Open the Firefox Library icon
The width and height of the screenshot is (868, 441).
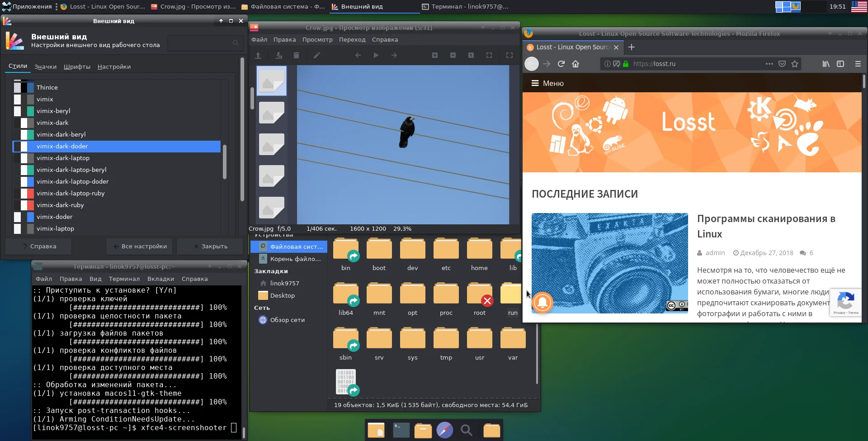click(x=826, y=64)
